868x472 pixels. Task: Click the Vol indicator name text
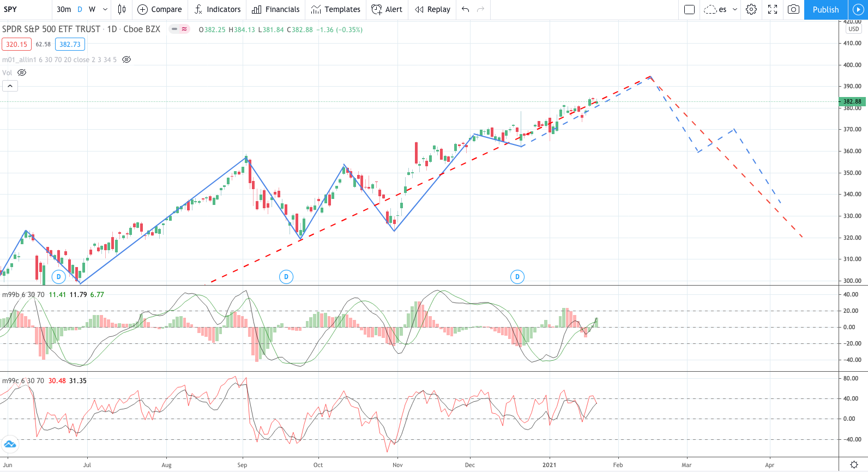tap(7, 72)
